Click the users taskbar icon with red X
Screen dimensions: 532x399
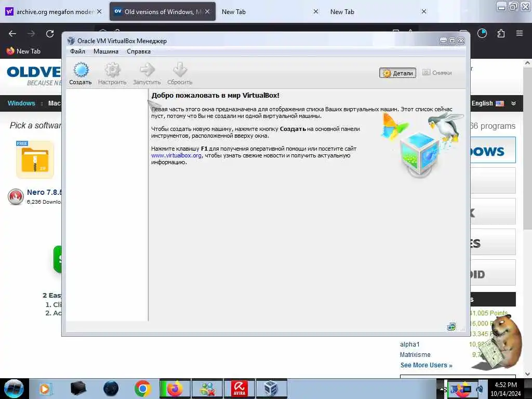pyautogui.click(x=207, y=389)
